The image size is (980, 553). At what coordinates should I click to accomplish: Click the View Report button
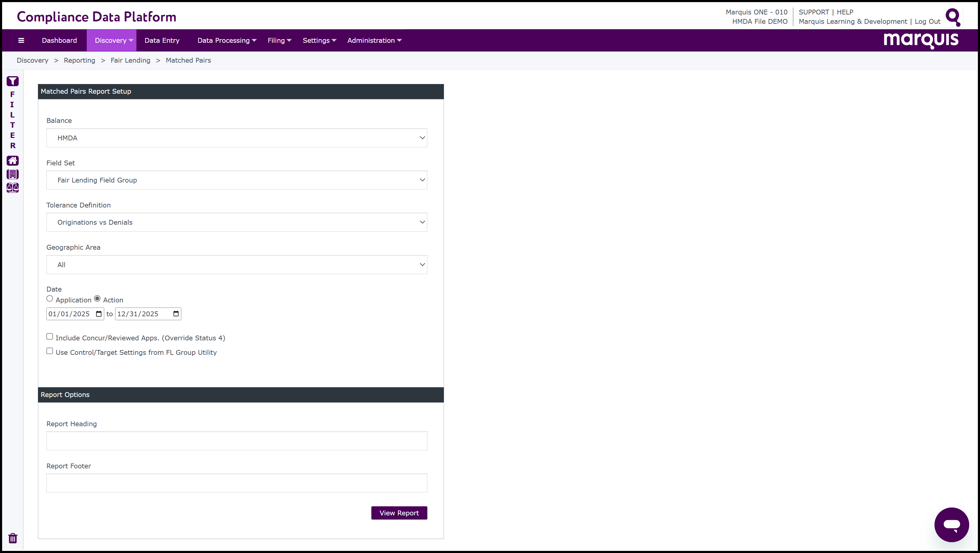399,513
